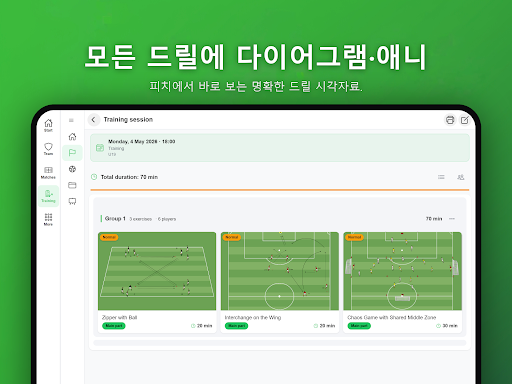
Task: Click the orange duration progress bar
Action: 280,190
